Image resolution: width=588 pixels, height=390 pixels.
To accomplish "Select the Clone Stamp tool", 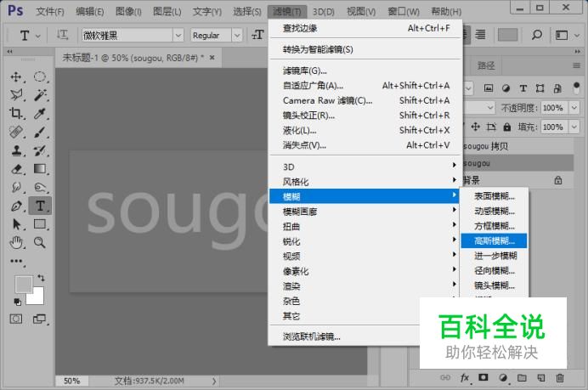I will click(16, 150).
